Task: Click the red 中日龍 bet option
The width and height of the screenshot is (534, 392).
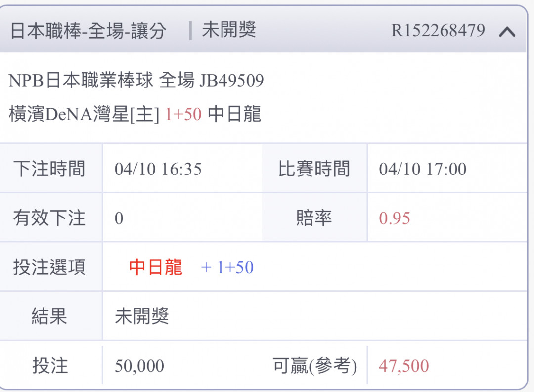Action: (156, 267)
